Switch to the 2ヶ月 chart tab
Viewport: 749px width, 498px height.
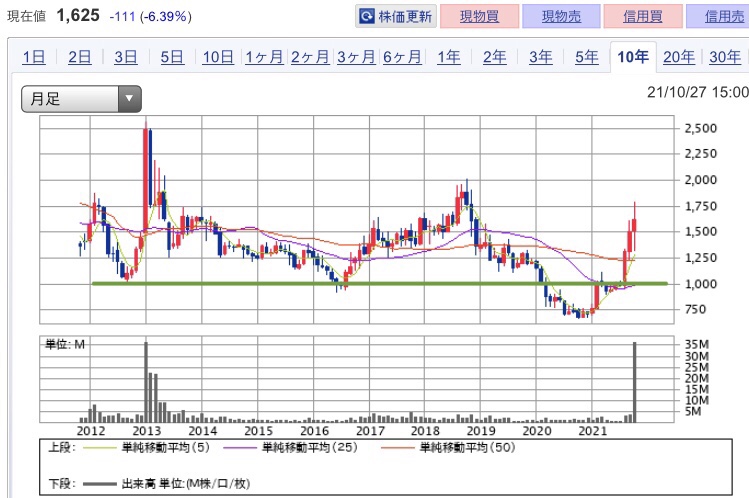point(310,57)
